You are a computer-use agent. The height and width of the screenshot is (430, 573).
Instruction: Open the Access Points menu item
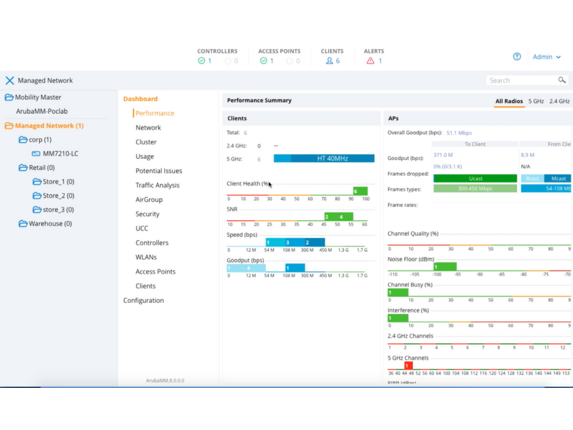(x=155, y=271)
